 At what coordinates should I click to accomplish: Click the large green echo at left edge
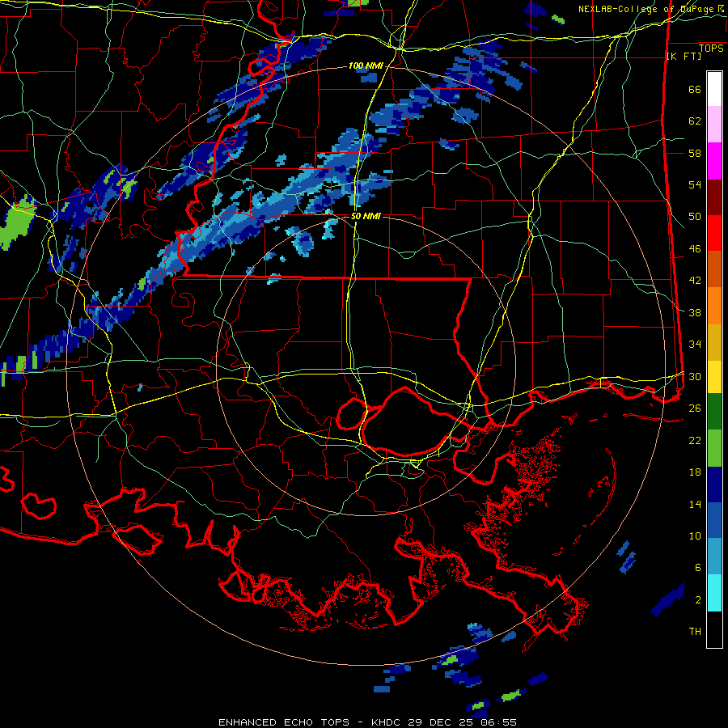click(x=17, y=223)
